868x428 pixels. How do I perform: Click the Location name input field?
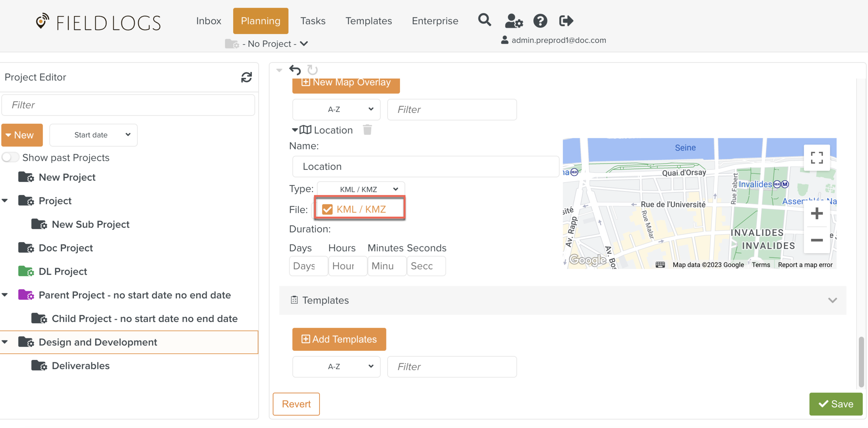pos(425,166)
